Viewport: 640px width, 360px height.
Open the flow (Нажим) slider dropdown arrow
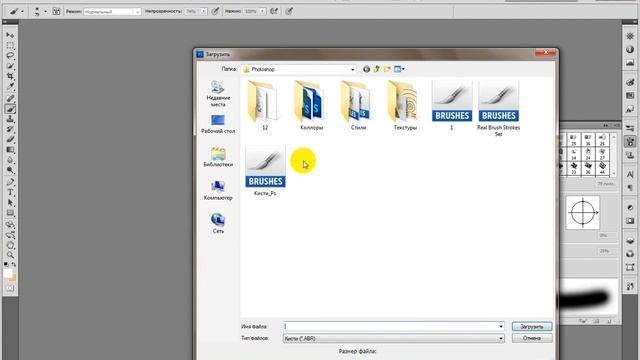coord(262,11)
